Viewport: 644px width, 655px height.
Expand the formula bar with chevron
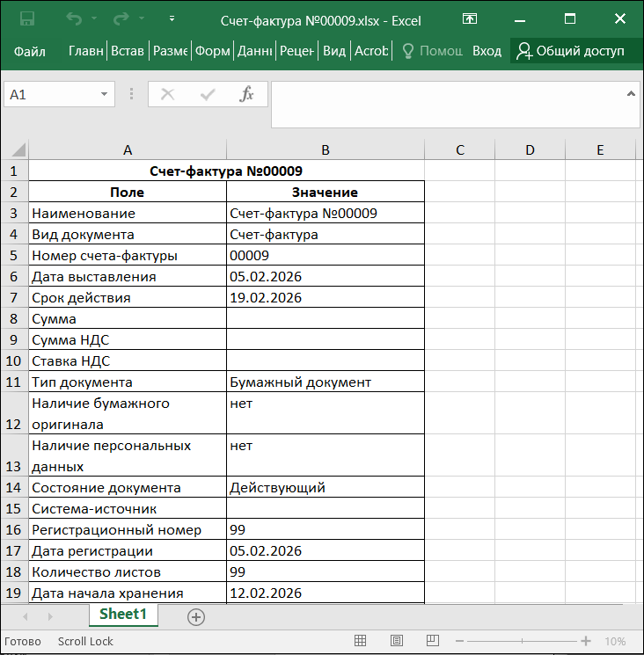(x=631, y=94)
